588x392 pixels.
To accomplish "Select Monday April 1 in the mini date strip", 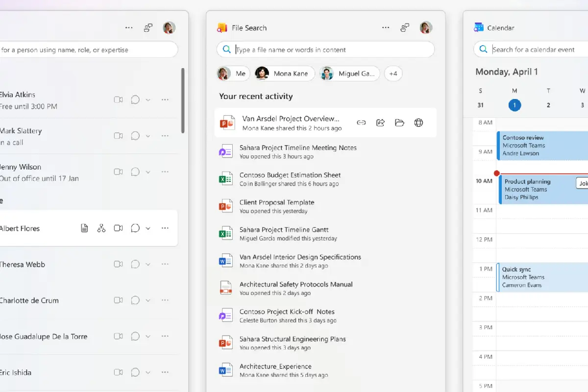I will pyautogui.click(x=514, y=105).
